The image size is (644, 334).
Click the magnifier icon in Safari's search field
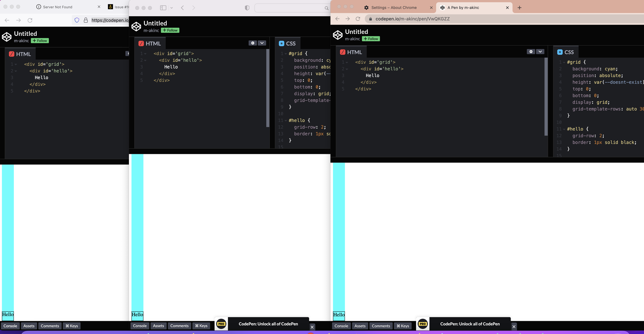(x=326, y=8)
